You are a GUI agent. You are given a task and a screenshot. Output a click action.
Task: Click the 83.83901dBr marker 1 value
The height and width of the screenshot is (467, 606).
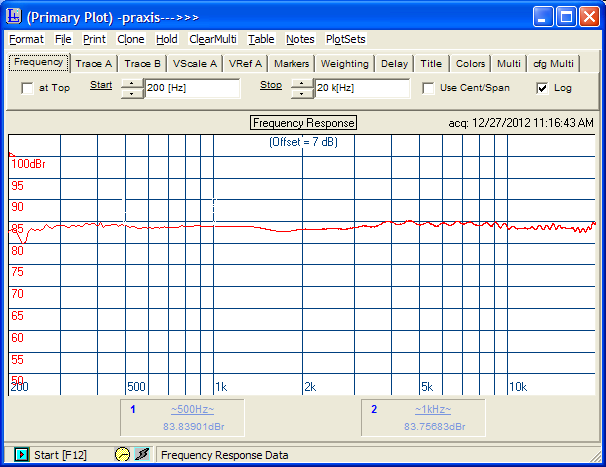point(194,426)
